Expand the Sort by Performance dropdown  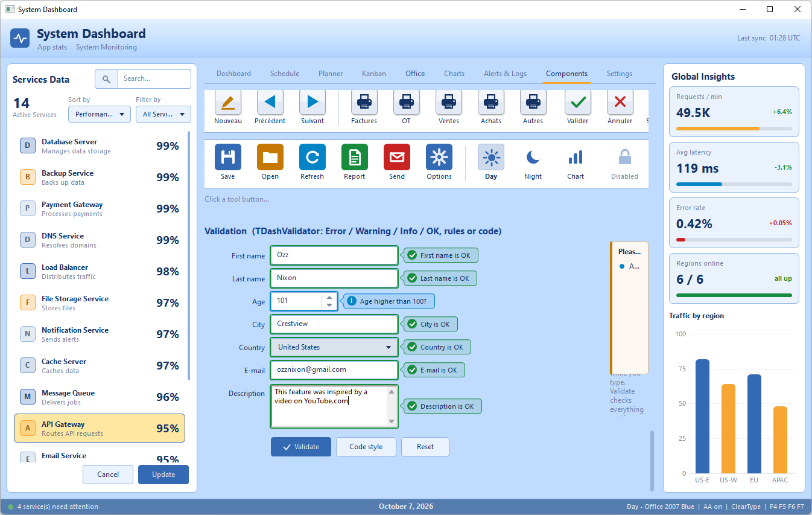100,114
